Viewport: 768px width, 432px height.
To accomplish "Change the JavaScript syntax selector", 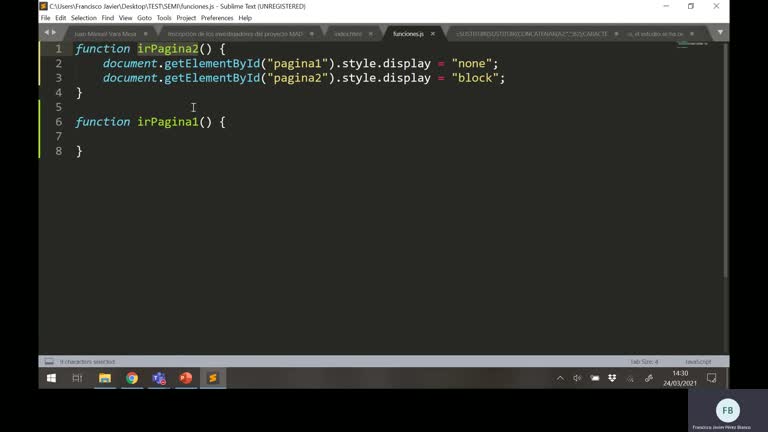I will 697,361.
